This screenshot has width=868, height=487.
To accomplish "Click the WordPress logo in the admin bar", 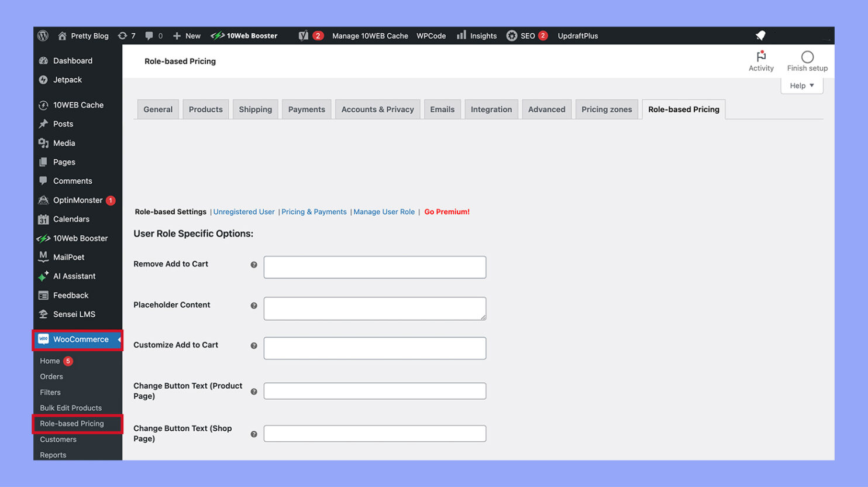I will click(42, 36).
